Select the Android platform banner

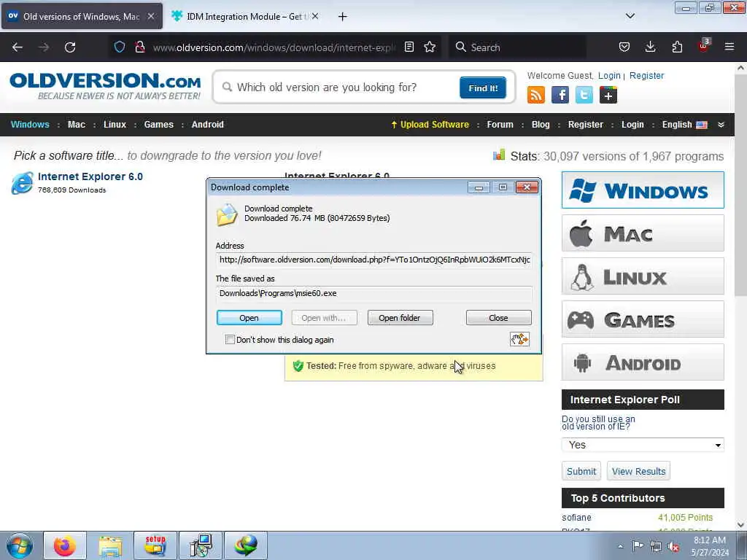[643, 362]
